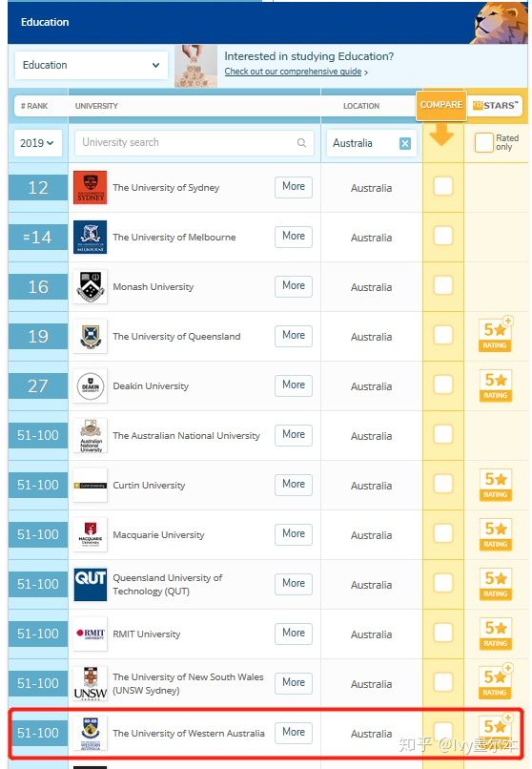
Task: Click the University of Sydney logo
Action: pos(91,187)
